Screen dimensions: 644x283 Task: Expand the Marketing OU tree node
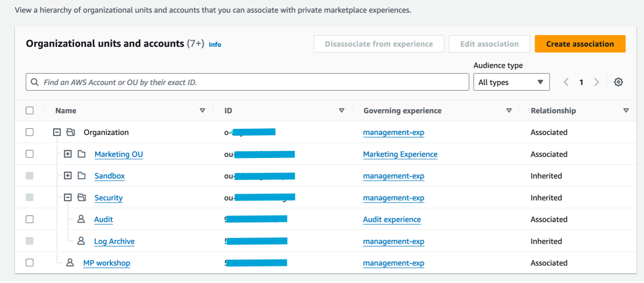coord(68,154)
